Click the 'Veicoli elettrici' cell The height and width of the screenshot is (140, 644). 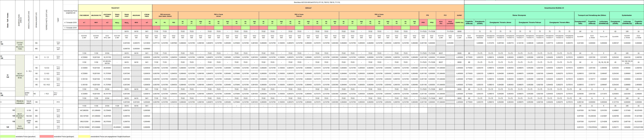pos(29,102)
